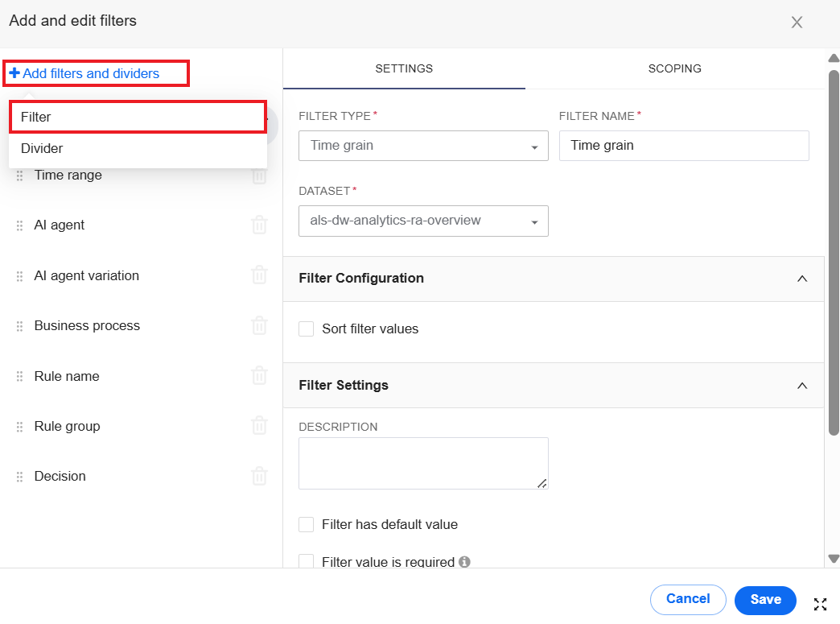
Task: Open the Dataset dropdown
Action: [423, 221]
